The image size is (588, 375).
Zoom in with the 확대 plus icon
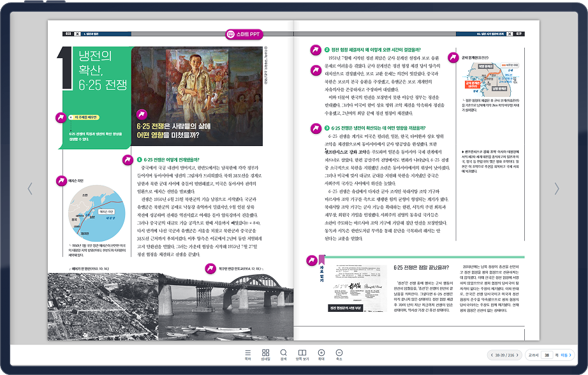[321, 355]
